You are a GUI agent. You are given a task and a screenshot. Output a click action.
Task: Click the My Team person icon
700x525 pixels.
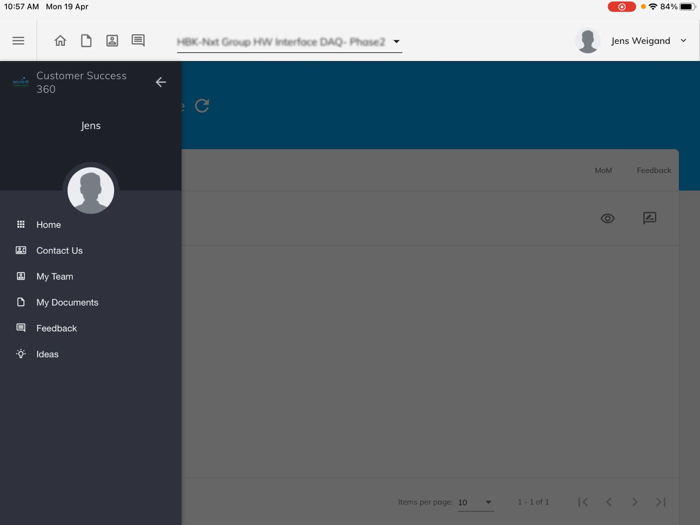[21, 276]
